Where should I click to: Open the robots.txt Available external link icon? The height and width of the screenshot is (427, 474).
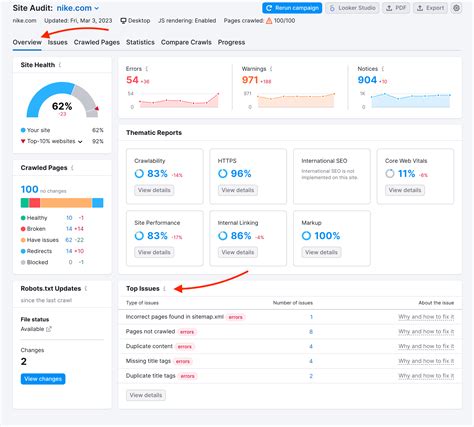click(x=49, y=329)
